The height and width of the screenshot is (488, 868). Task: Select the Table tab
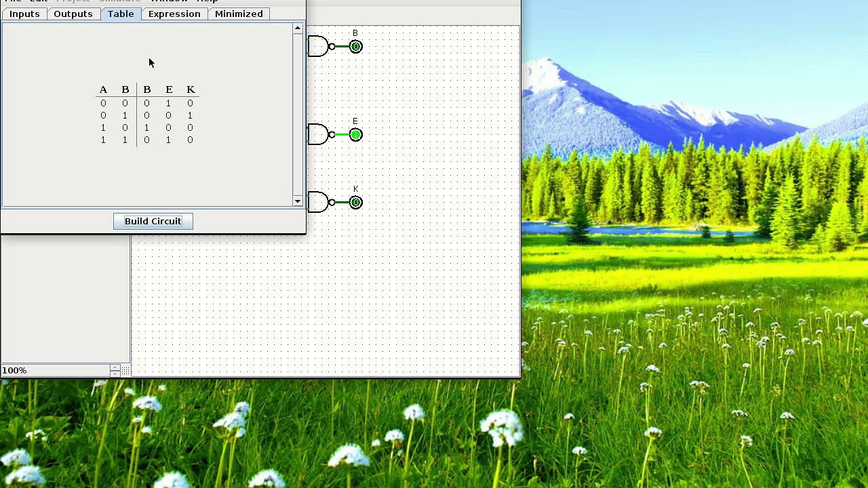pos(121,14)
